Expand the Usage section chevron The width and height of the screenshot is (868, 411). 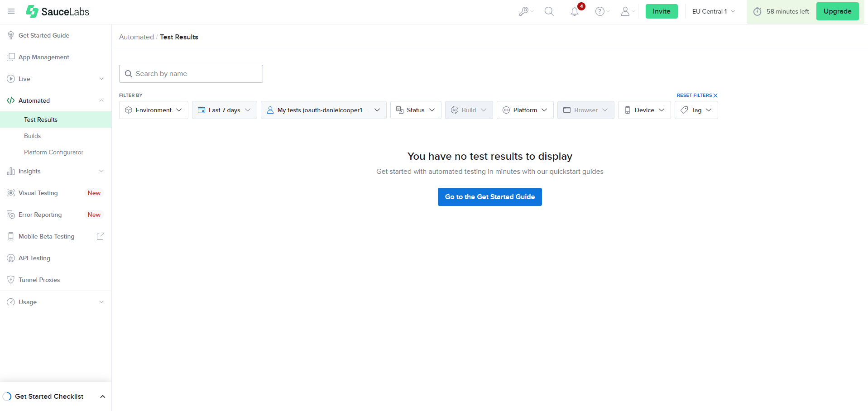(101, 302)
